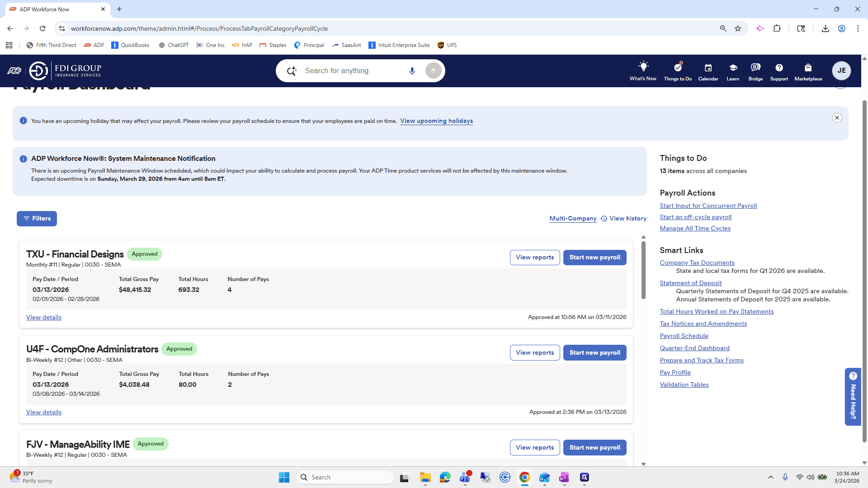This screenshot has height=488, width=868.
Task: View reports for U4F - CompOne Administrators
Action: (535, 353)
